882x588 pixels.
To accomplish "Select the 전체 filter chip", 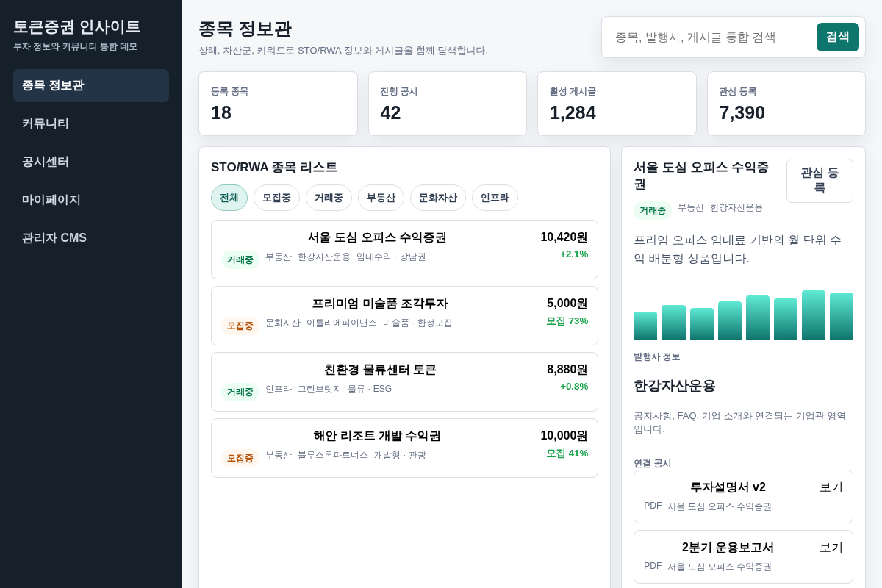I will coord(229,198).
